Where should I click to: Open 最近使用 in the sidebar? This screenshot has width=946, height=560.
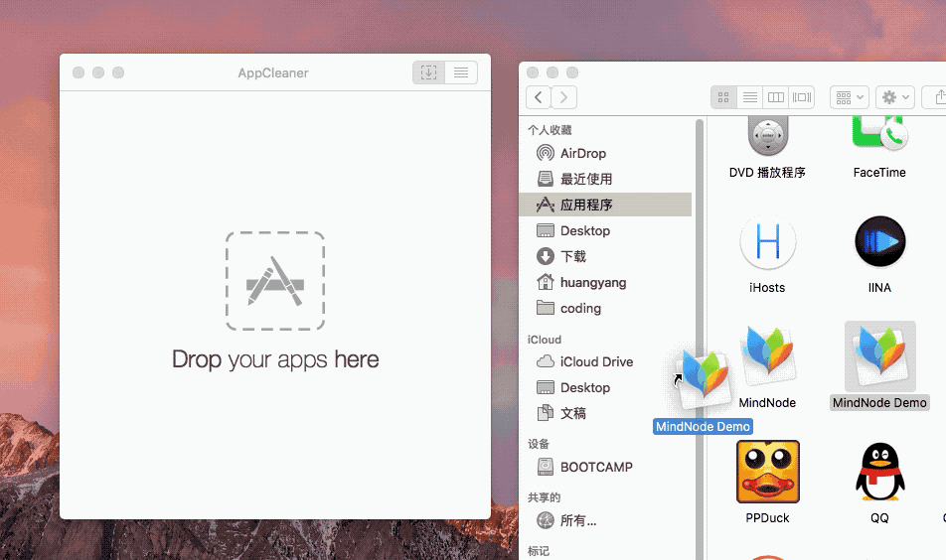tap(605, 179)
